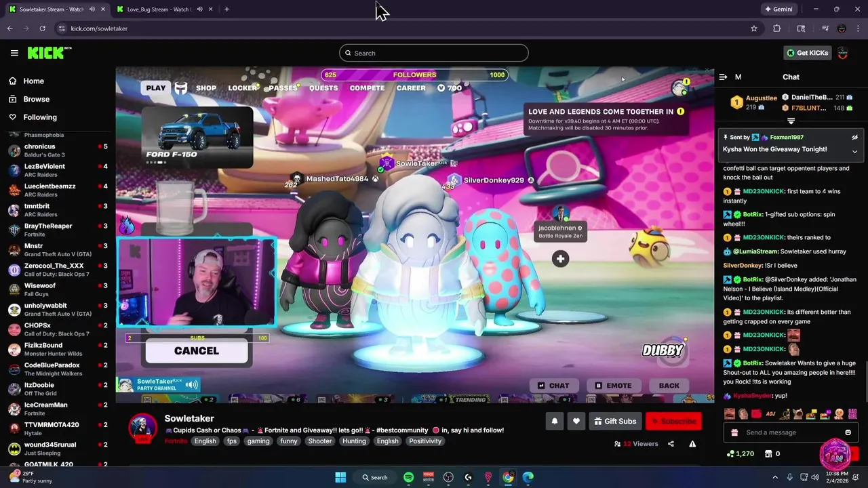Click the BAD GIRL quick emote

point(852,413)
